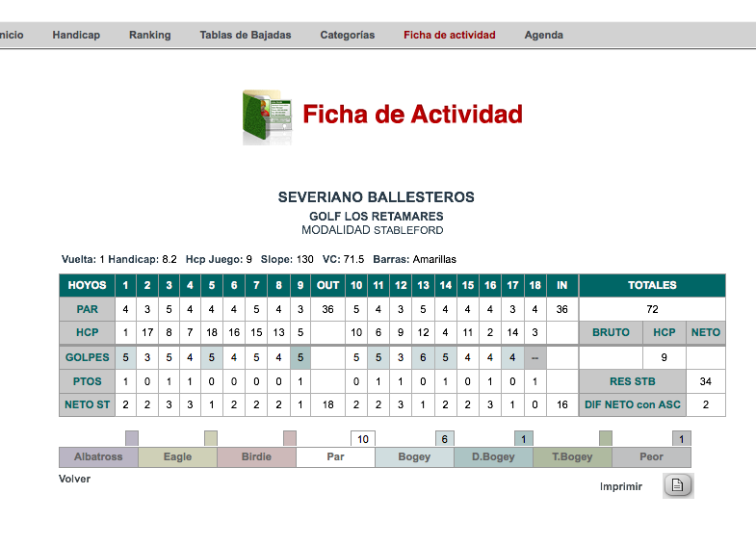The width and height of the screenshot is (756, 546).
Task: Click the Bogey legend swatch
Action: [x=415, y=456]
